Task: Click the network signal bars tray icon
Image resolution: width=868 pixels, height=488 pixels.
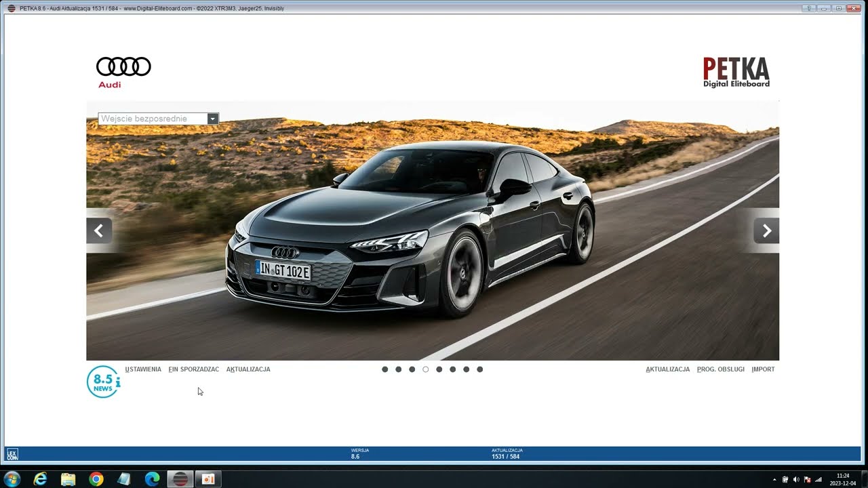Action: coord(818,480)
